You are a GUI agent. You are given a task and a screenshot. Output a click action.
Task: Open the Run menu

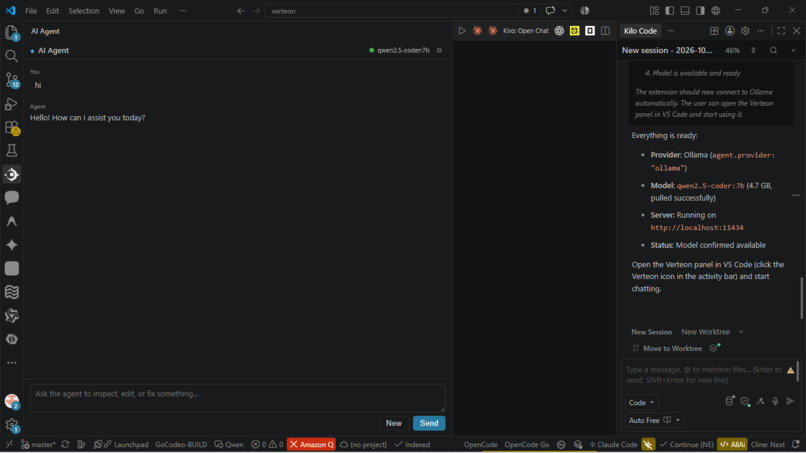tap(160, 10)
